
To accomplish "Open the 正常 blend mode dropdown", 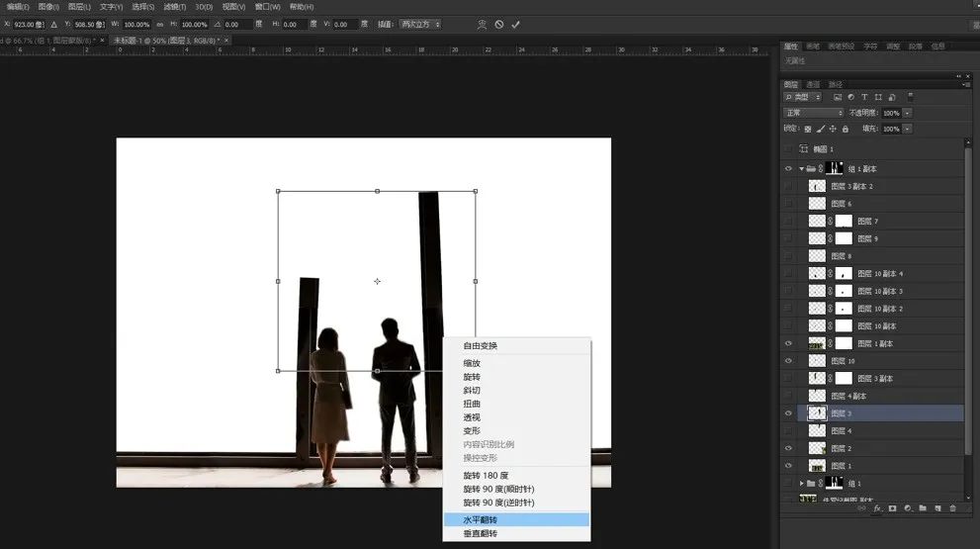I will pyautogui.click(x=813, y=113).
